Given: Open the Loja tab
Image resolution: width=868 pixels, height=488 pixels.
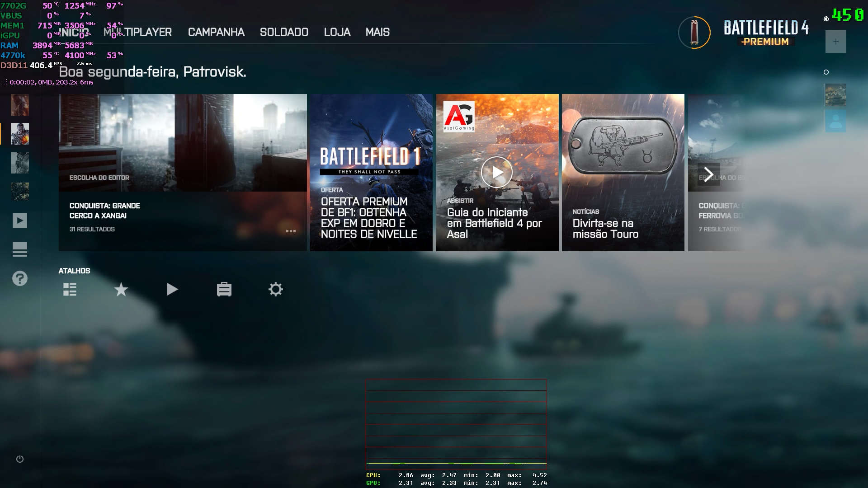Looking at the screenshot, I should point(337,32).
